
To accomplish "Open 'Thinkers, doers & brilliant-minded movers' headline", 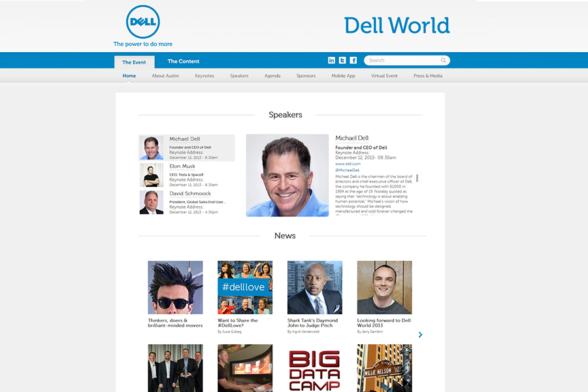I will (x=175, y=323).
